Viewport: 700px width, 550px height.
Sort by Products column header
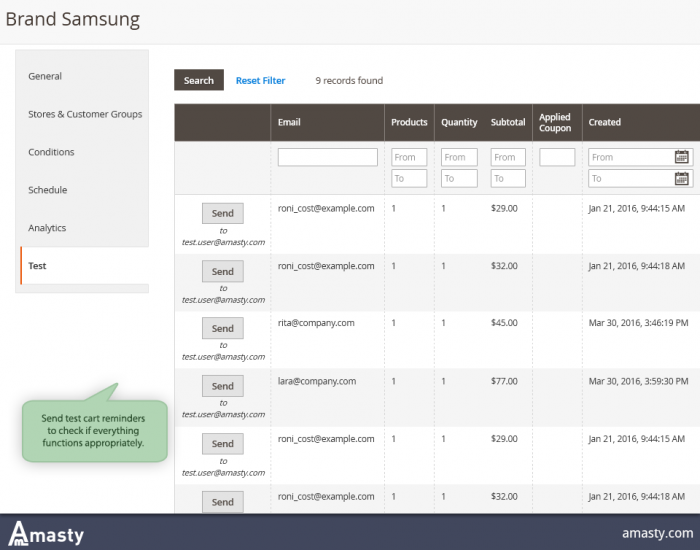[x=409, y=122]
